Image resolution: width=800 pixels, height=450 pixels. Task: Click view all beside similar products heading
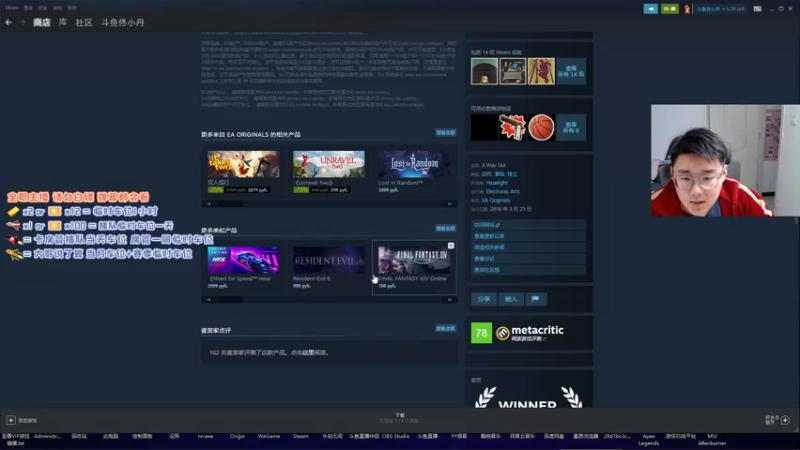(445, 229)
